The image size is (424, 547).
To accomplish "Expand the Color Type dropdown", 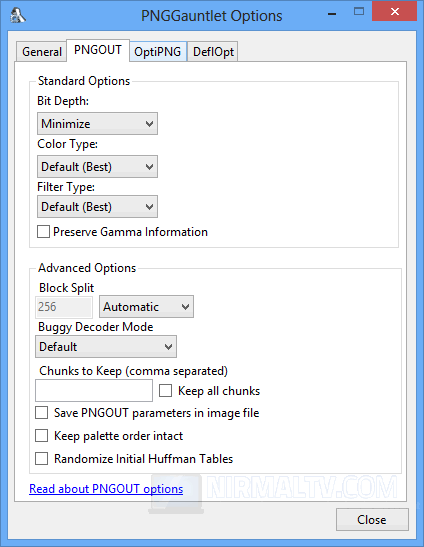I will [x=97, y=166].
